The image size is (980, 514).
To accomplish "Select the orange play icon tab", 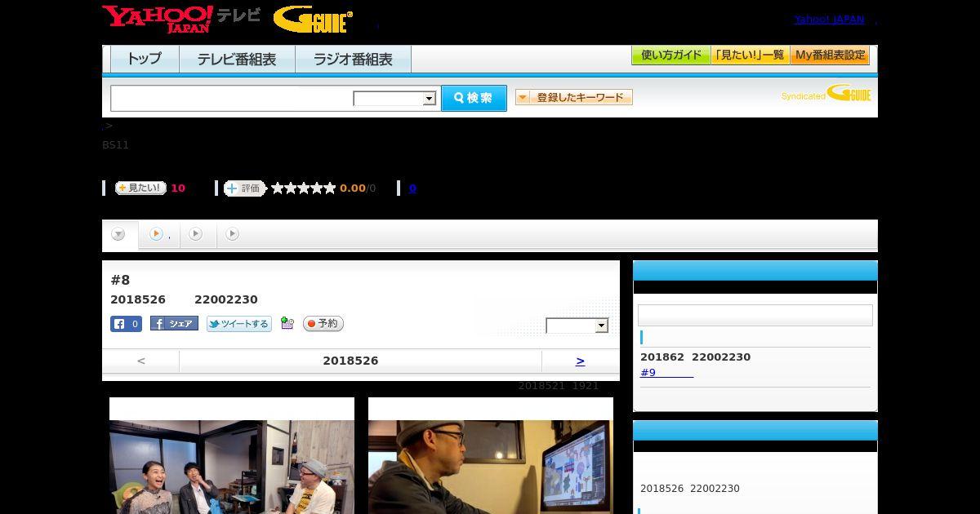I will [x=159, y=234].
